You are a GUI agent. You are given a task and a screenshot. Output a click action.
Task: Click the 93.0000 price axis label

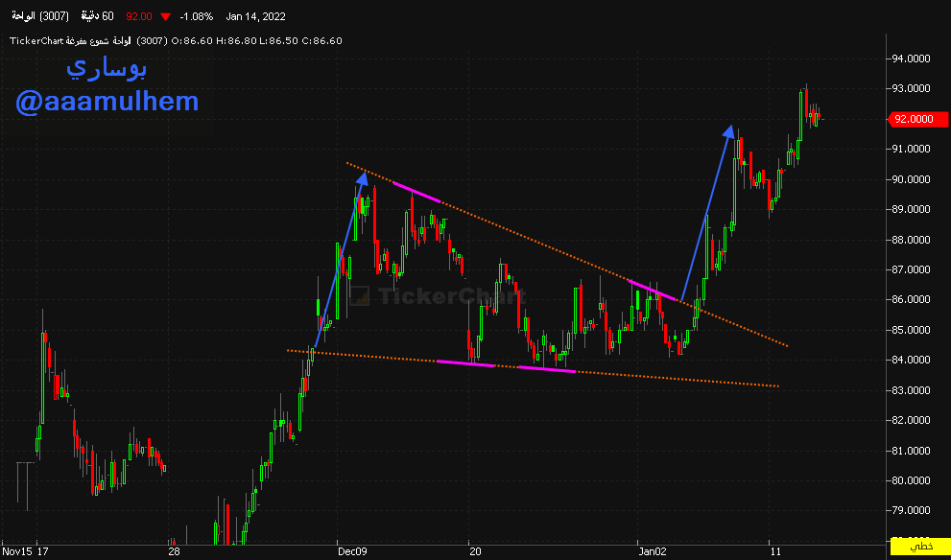(x=910, y=88)
